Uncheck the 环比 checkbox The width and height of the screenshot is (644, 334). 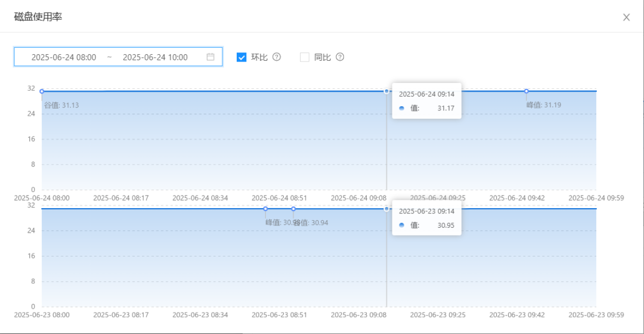pyautogui.click(x=241, y=57)
